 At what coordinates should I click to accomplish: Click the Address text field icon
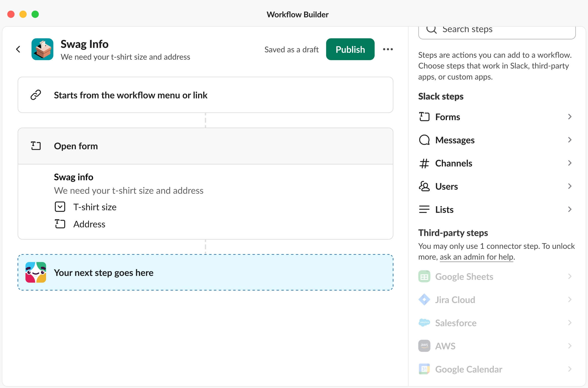(60, 224)
